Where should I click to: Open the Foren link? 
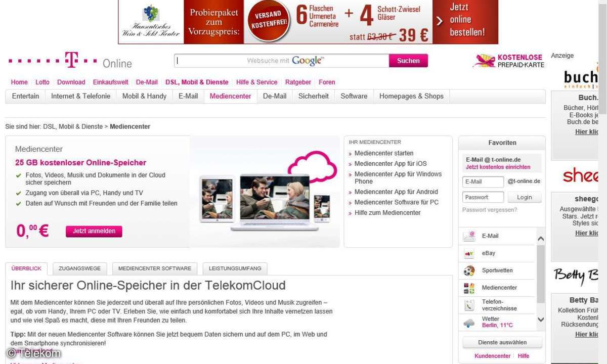tap(327, 82)
